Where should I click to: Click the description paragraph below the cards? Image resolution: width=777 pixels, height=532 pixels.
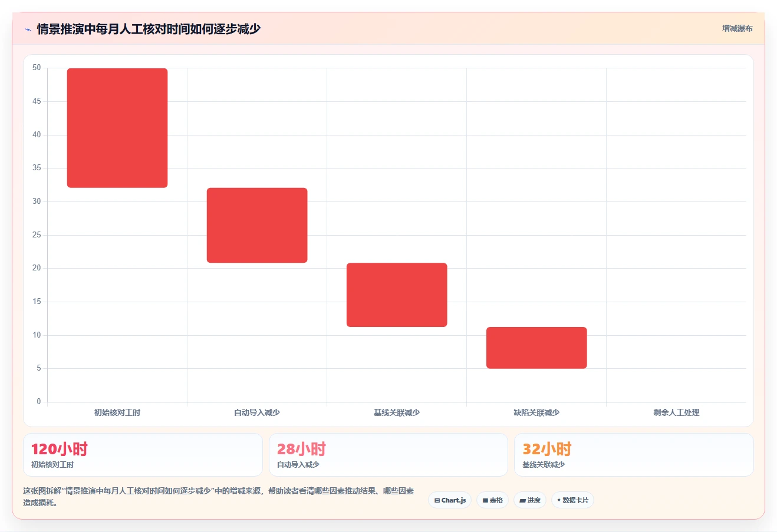(219, 497)
